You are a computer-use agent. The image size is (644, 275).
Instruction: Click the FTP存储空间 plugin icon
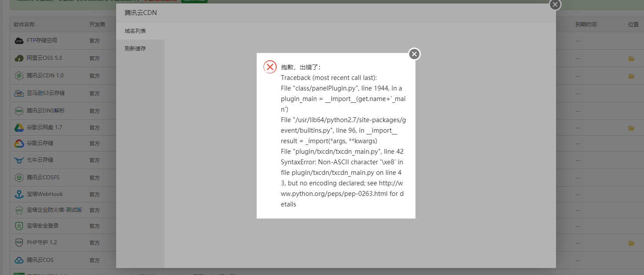tap(19, 41)
